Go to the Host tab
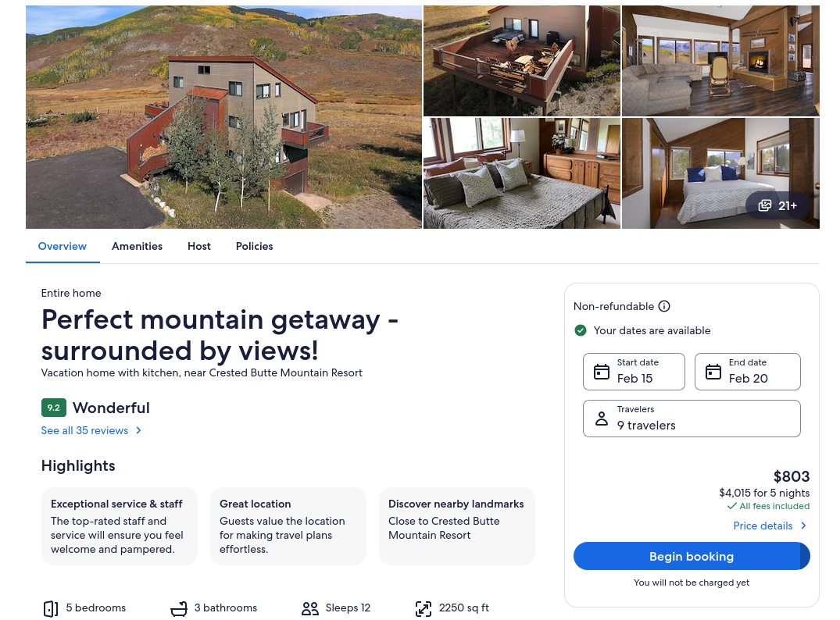The image size is (840, 620). coord(199,246)
